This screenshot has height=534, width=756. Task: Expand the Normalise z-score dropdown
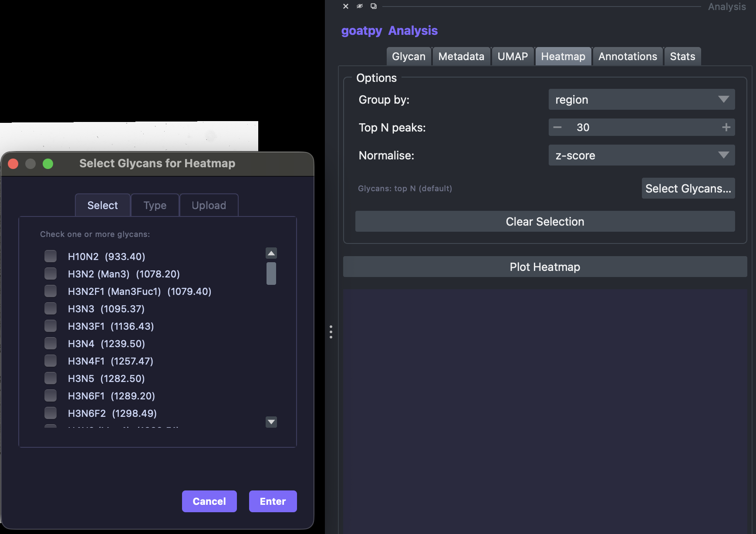(641, 155)
